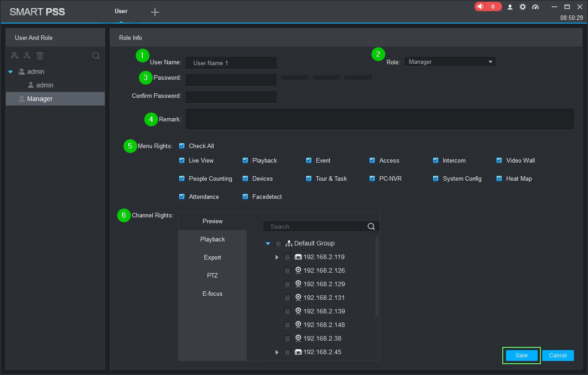Click the system status gauge icon

point(535,7)
